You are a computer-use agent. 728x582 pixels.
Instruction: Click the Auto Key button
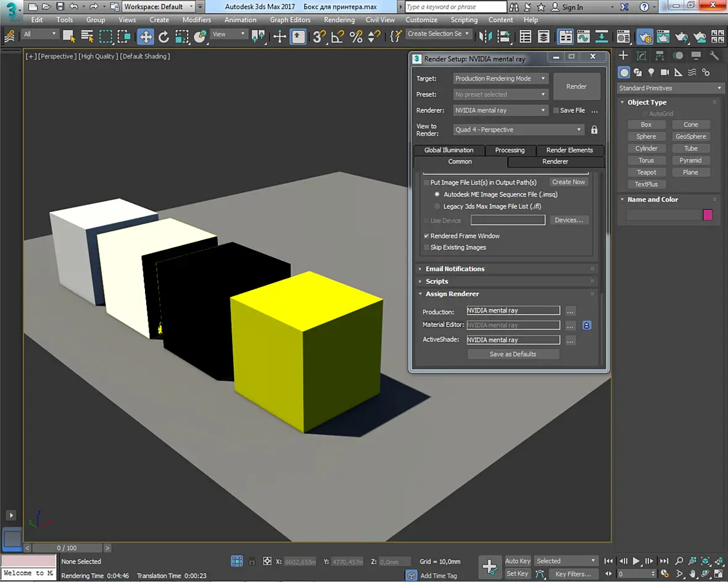pyautogui.click(x=518, y=561)
